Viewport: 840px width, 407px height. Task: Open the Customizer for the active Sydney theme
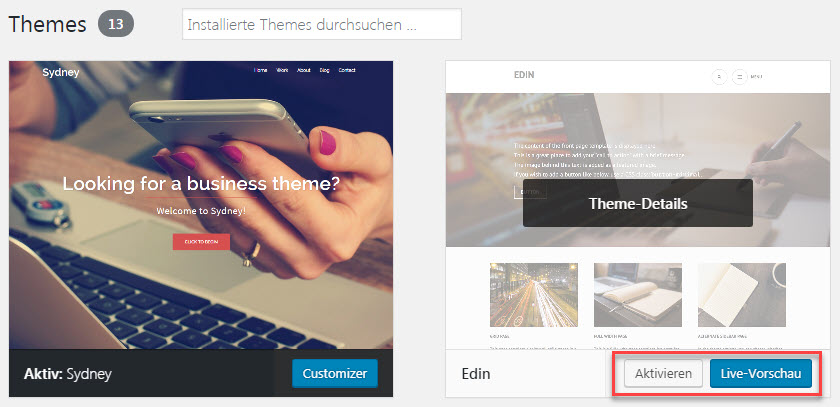pyautogui.click(x=335, y=373)
